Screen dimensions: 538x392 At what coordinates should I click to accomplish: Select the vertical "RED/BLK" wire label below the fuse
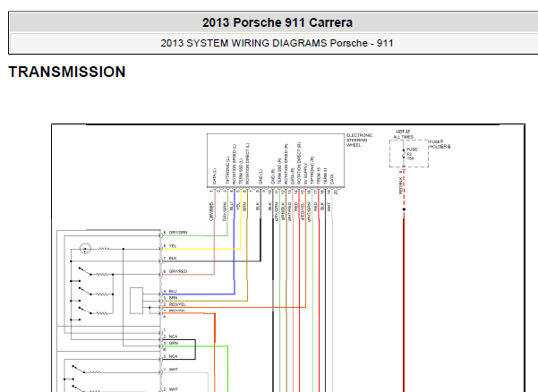click(400, 185)
